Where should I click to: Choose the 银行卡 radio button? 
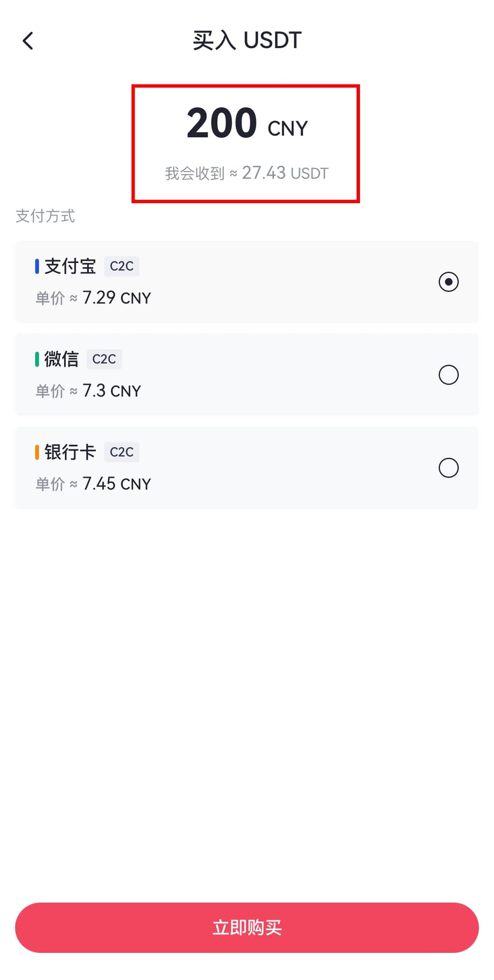tap(448, 468)
